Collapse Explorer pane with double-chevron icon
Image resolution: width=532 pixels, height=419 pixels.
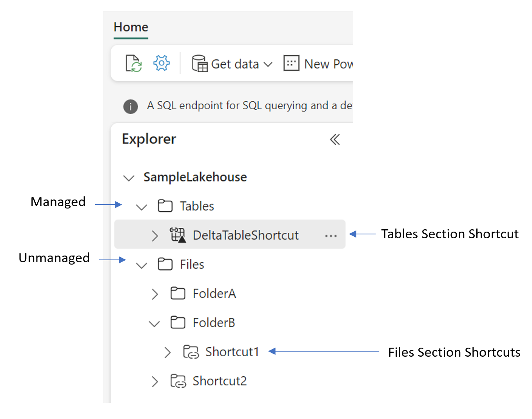coord(334,140)
